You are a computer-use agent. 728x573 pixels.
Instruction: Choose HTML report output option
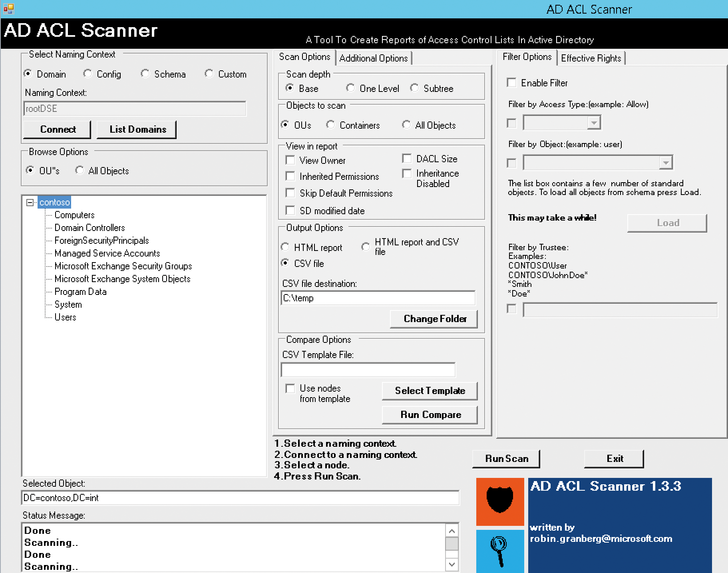click(x=285, y=247)
